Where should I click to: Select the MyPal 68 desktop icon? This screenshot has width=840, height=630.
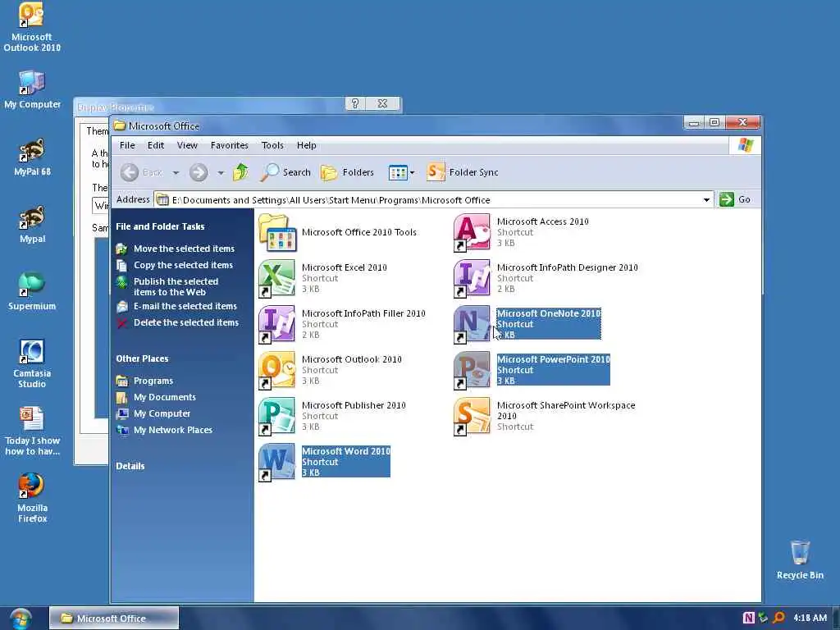32,157
